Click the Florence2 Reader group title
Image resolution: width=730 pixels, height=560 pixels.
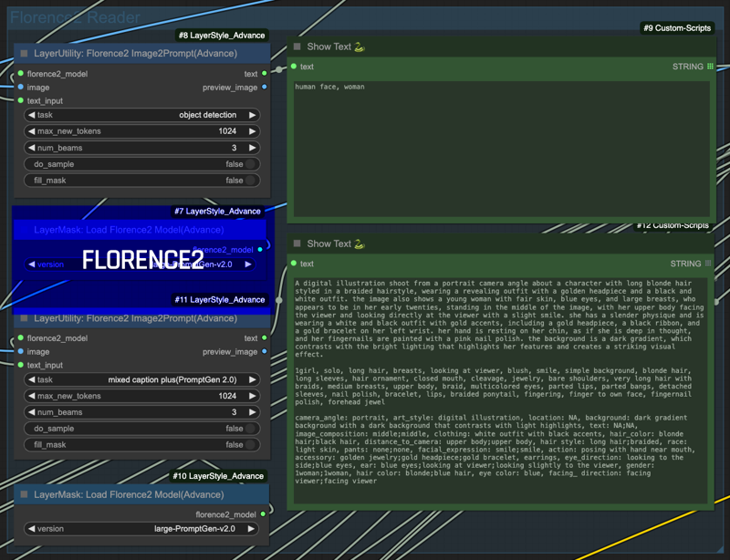click(x=75, y=17)
